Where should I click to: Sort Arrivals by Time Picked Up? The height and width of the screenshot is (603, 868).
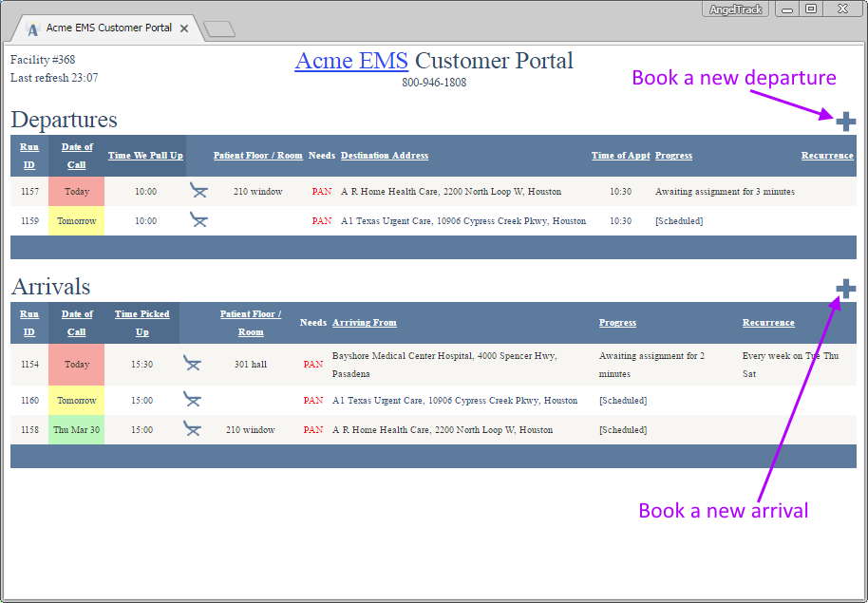(142, 322)
